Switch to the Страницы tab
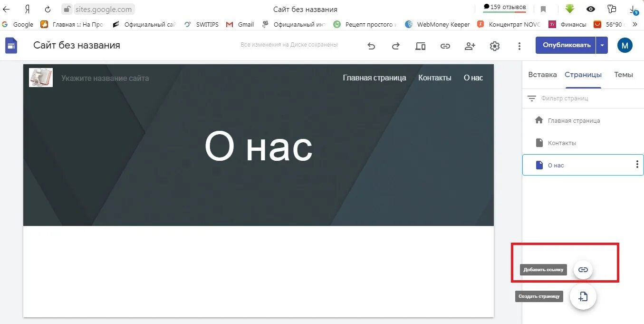The width and height of the screenshot is (644, 324). (583, 75)
